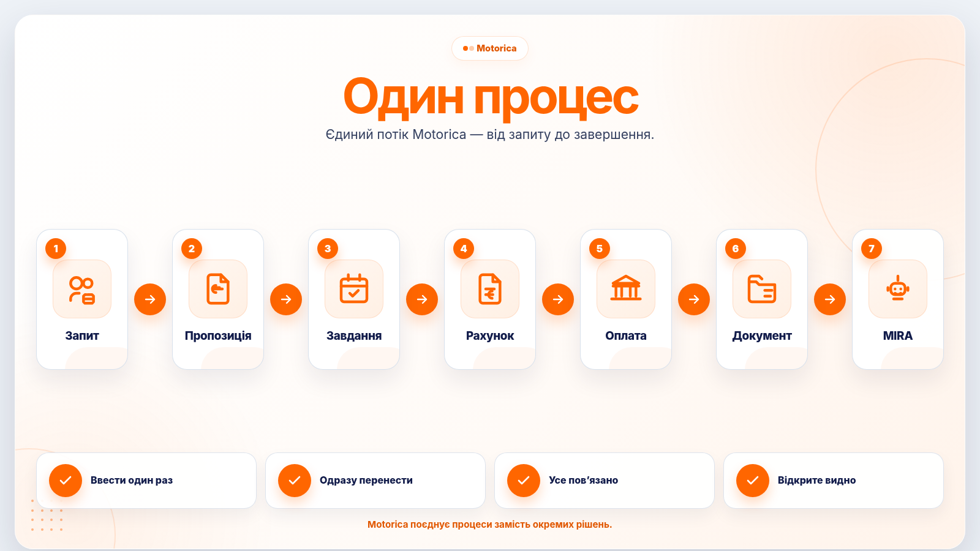Select the Завдання card label
Screen dimensions: 980x551
tap(354, 335)
